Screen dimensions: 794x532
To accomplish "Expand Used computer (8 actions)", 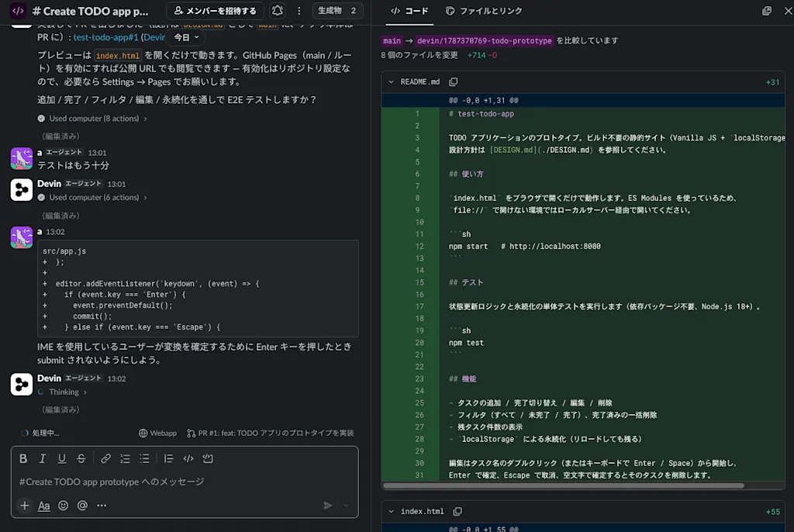I will click(x=93, y=118).
